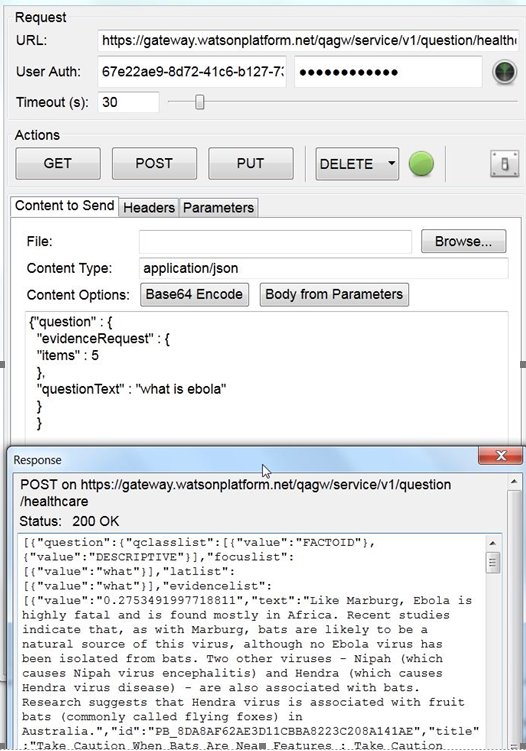Open the Parameters tab
526x751 pixels.
pos(218,208)
